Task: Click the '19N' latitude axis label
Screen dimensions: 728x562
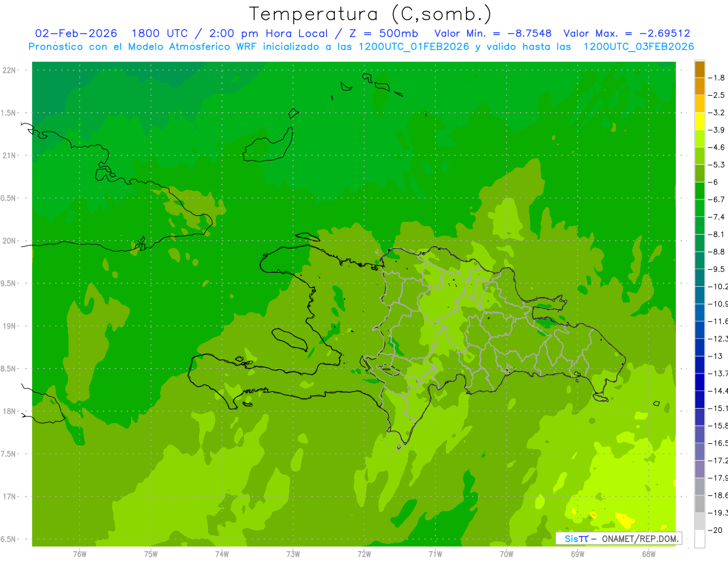Action: 10,326
